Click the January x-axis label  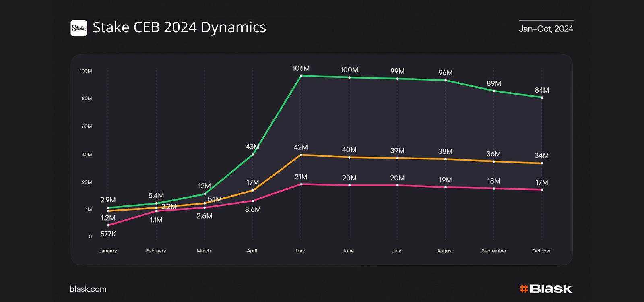(x=108, y=251)
